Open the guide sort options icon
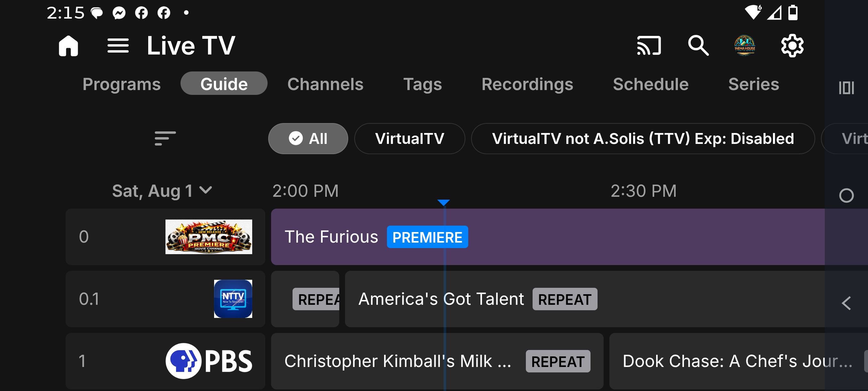Viewport: 868px width, 391px height. tap(165, 138)
